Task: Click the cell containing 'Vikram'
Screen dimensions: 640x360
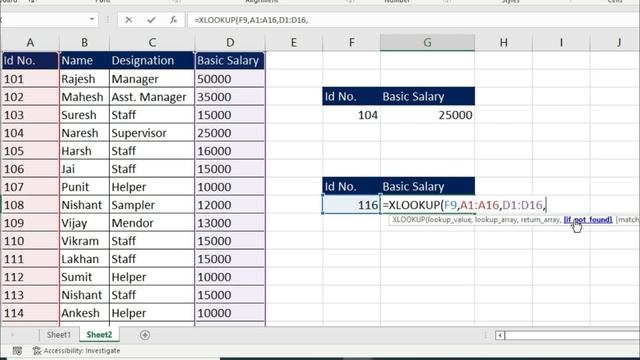Action: click(84, 241)
